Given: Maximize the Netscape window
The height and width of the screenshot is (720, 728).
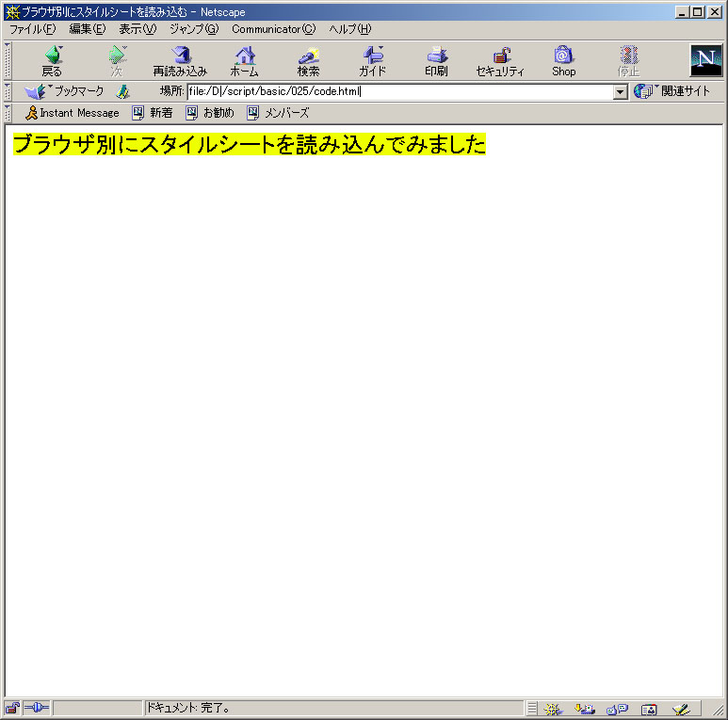Looking at the screenshot, I should (x=697, y=12).
